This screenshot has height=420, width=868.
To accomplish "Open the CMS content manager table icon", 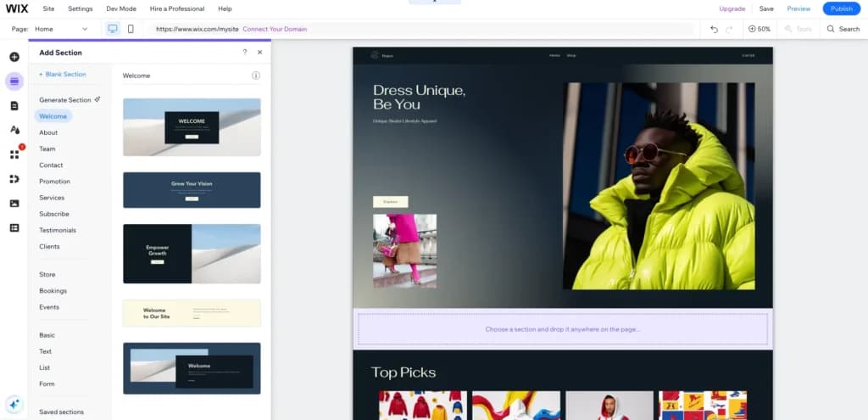I will tap(14, 227).
